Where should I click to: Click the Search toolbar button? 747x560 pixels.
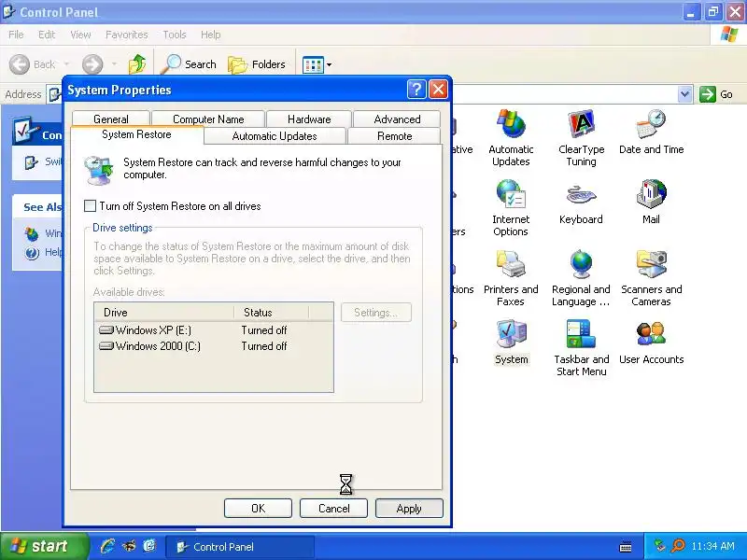point(189,64)
